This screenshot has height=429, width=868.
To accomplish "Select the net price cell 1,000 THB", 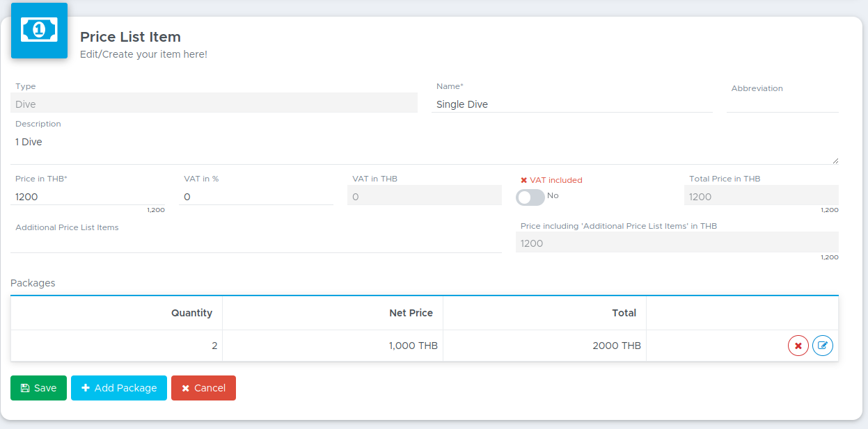I will click(333, 346).
